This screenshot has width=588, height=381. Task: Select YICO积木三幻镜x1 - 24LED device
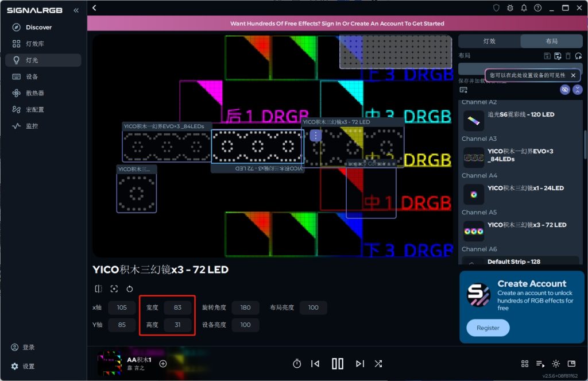click(520, 194)
